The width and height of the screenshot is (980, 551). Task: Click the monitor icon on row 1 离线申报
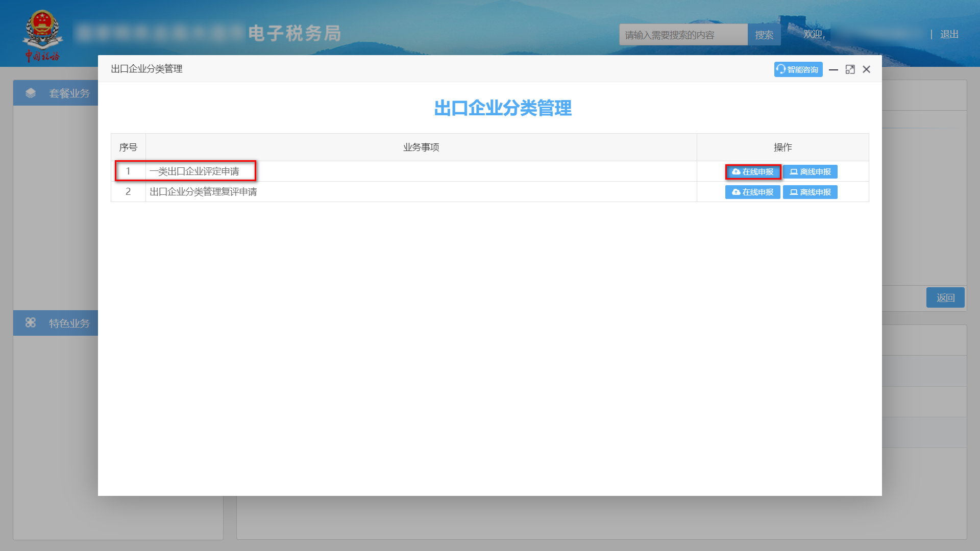coord(794,171)
